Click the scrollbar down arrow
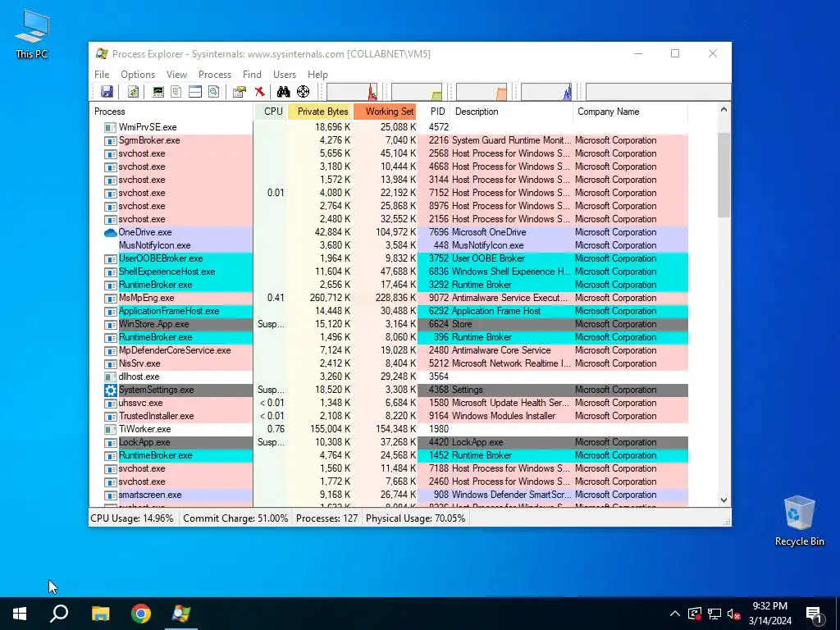 724,500
